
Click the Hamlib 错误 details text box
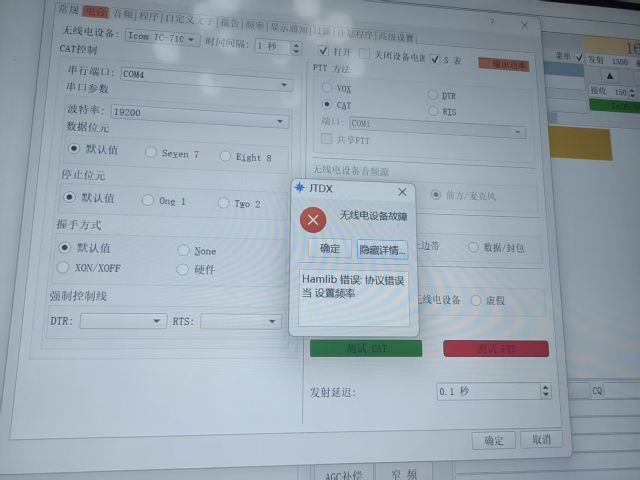(x=353, y=298)
